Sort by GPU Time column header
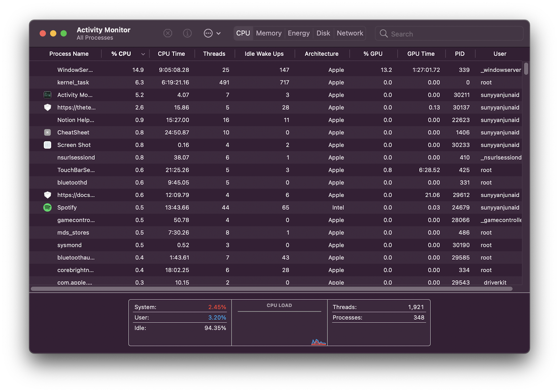This screenshot has height=392, width=559. click(421, 54)
